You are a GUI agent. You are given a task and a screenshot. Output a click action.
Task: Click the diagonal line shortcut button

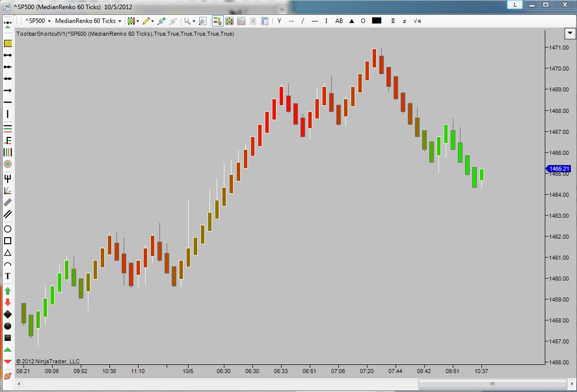coord(303,21)
